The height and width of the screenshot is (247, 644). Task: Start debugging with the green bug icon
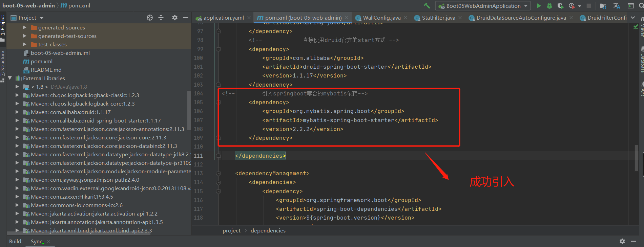(x=549, y=6)
